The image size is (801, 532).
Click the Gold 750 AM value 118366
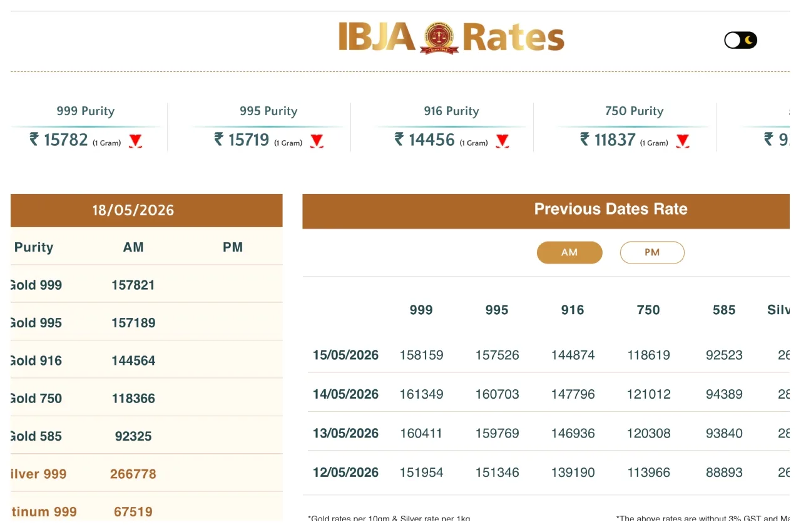pos(133,399)
